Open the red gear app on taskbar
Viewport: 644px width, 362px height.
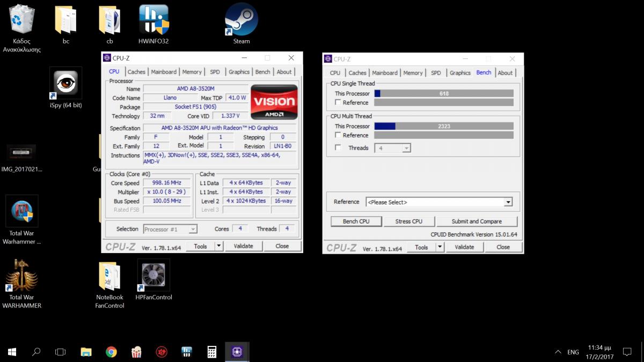162,352
